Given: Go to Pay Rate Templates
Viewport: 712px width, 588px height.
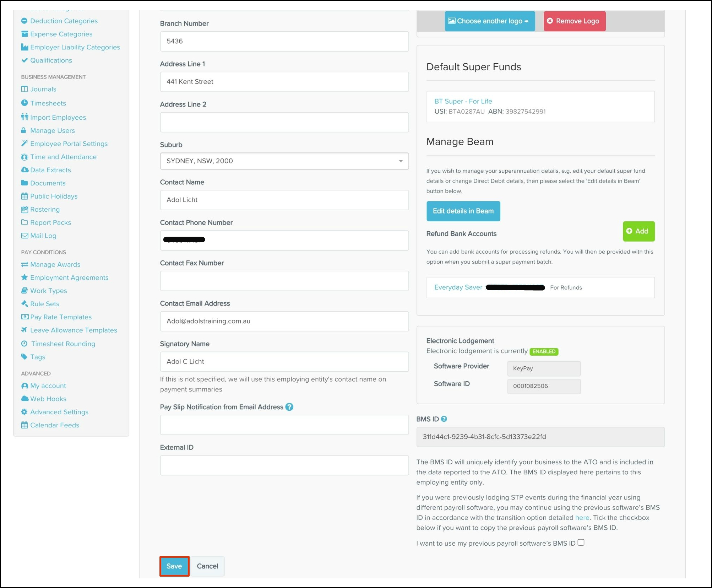Looking at the screenshot, I should [61, 317].
